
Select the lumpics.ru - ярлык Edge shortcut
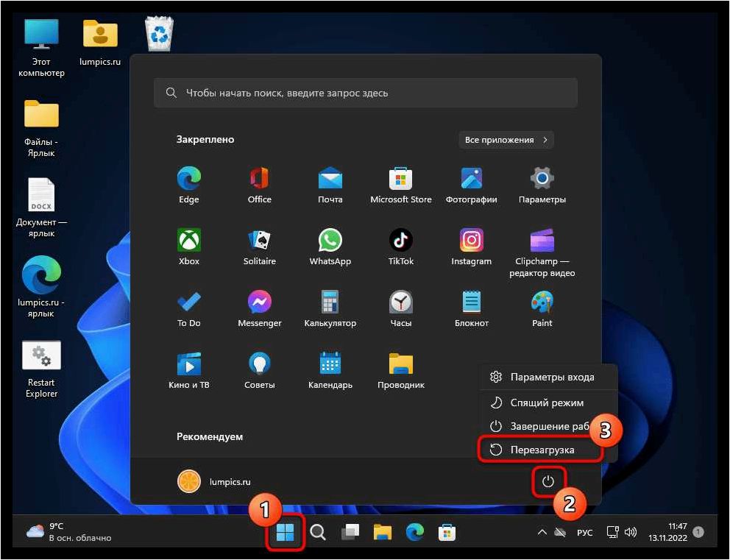click(41, 287)
